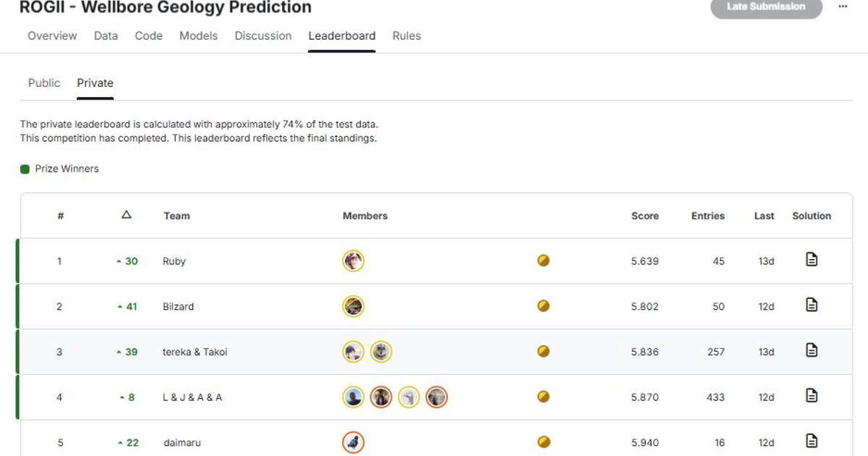This screenshot has width=868, height=456.
Task: Open Bilzard's member avatar
Action: click(x=353, y=306)
